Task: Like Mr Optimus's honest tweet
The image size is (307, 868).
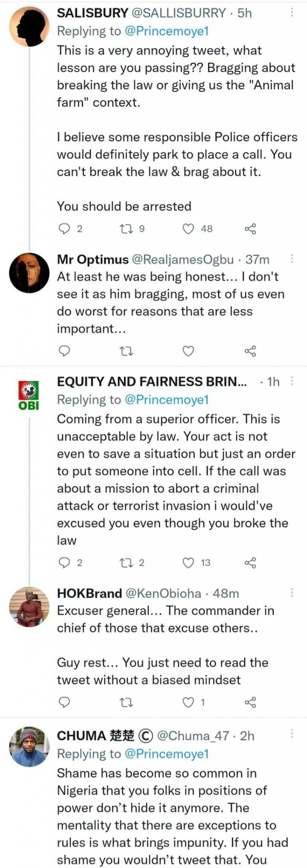Action: click(188, 351)
